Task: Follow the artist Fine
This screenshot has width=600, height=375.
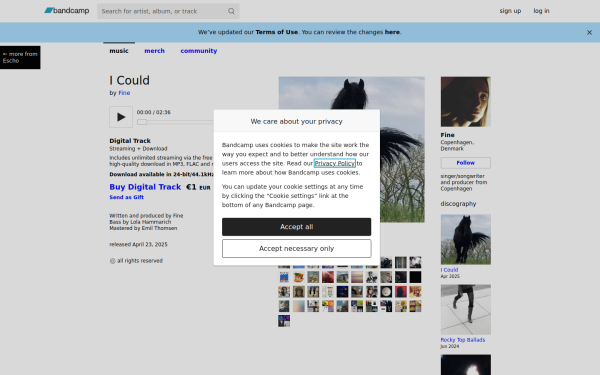Action: click(x=465, y=163)
